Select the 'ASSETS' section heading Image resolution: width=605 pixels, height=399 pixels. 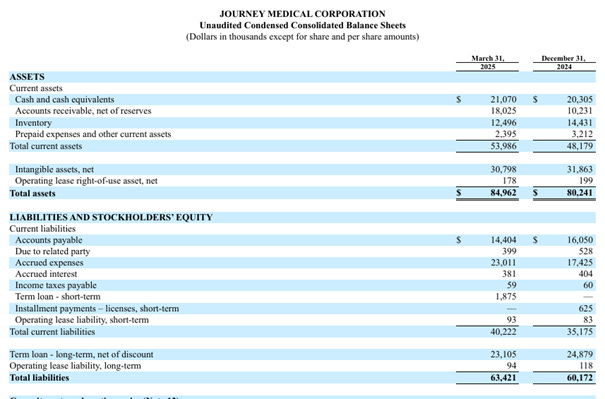click(27, 77)
